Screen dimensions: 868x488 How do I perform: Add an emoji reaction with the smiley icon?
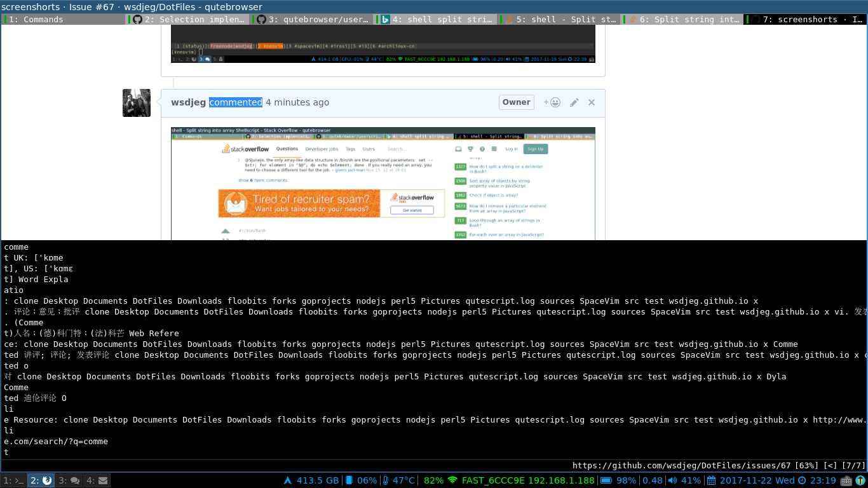click(x=554, y=102)
